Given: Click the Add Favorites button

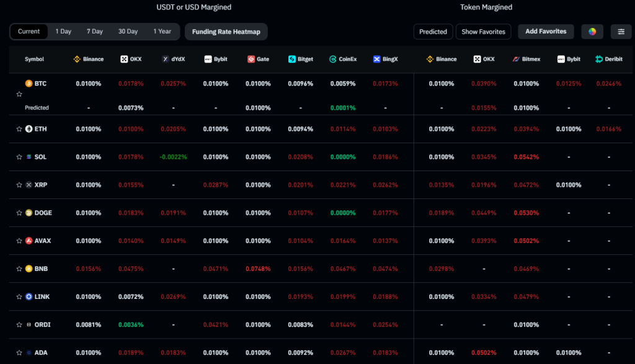Looking at the screenshot, I should pos(546,32).
